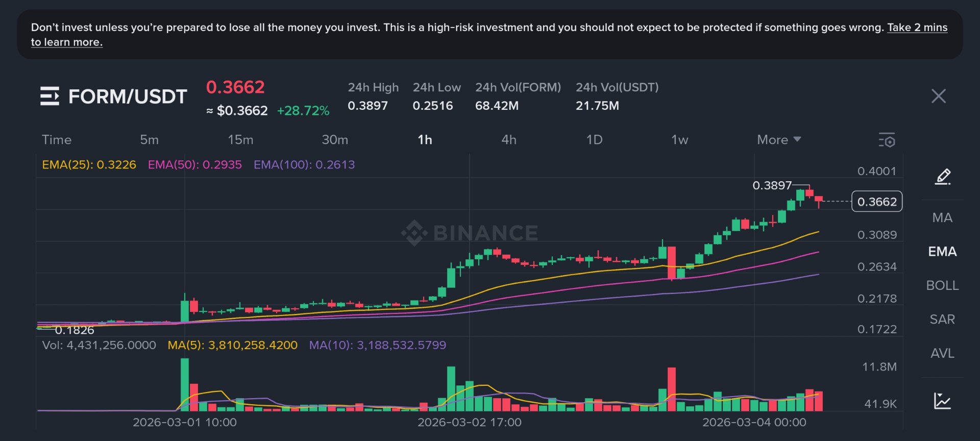Click the 0.3897 high marker on the chart
980x441 pixels.
[x=772, y=186]
